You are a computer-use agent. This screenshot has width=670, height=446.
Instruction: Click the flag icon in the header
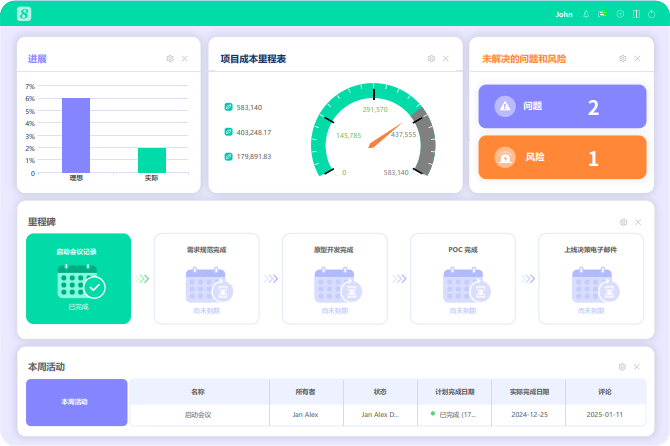click(602, 14)
